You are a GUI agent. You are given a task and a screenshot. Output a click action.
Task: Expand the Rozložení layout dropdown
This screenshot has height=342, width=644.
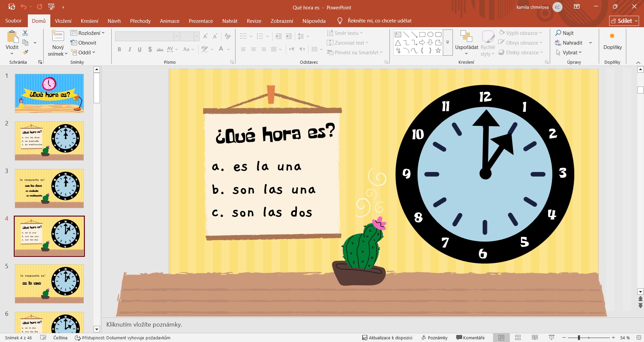pos(88,33)
